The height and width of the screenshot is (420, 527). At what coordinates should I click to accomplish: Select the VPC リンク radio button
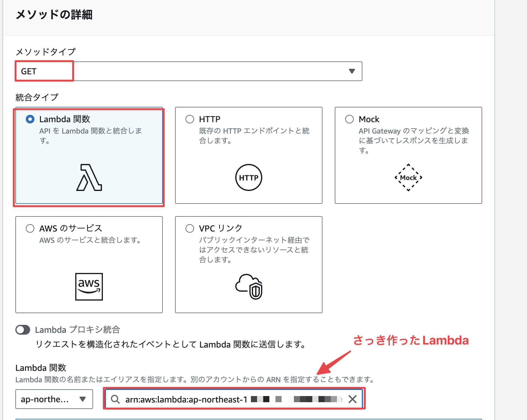click(x=190, y=228)
